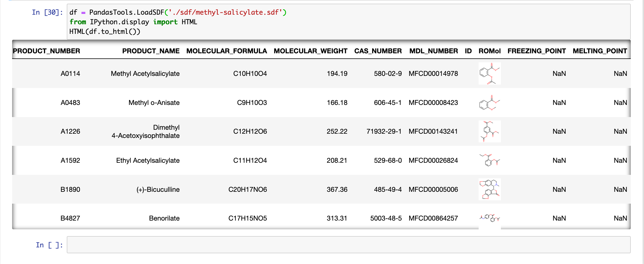This screenshot has height=264, width=644.
Task: Click CAS number 71932-29-1
Action: [384, 131]
